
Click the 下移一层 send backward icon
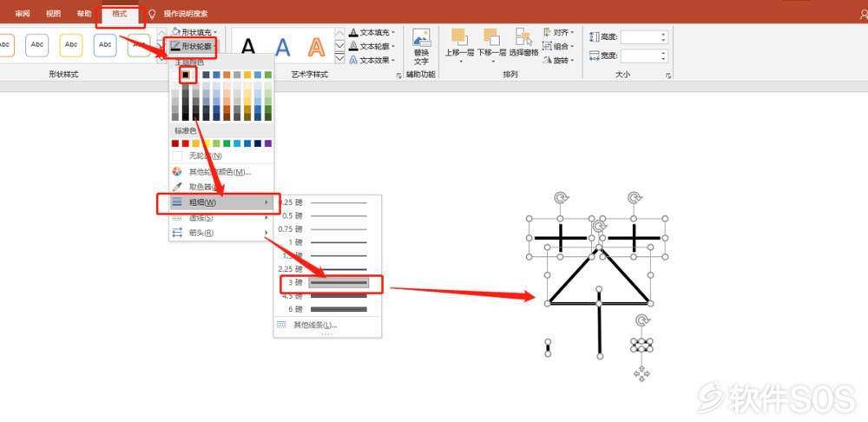coord(491,37)
